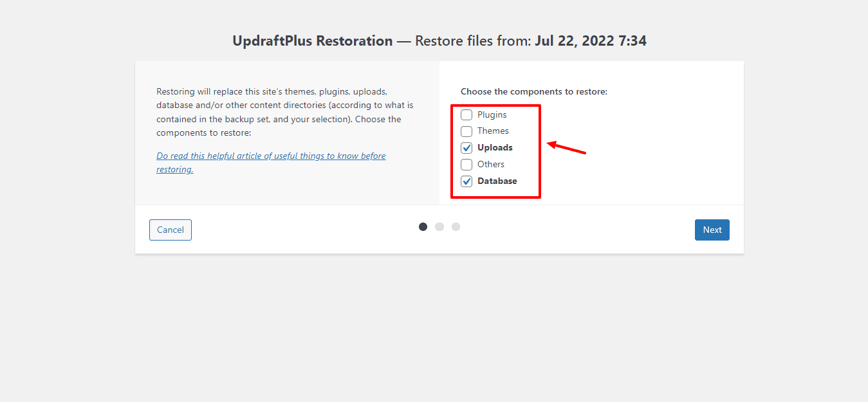Screen dimensions: 868x402
Task: Tick the Themes checkbox
Action: 466,131
